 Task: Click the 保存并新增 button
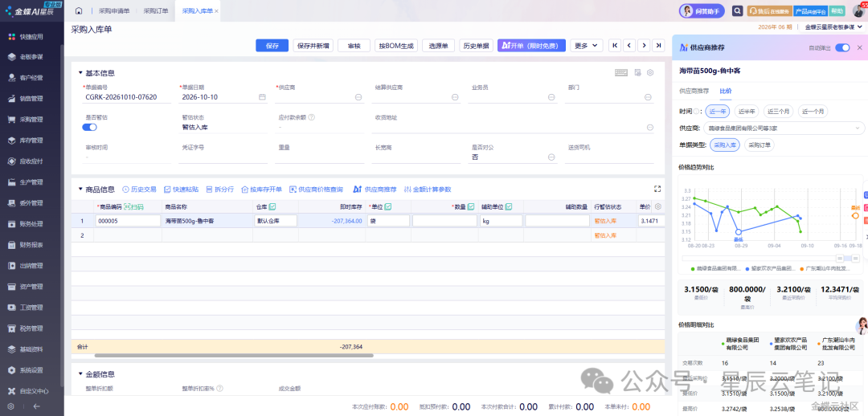click(313, 45)
